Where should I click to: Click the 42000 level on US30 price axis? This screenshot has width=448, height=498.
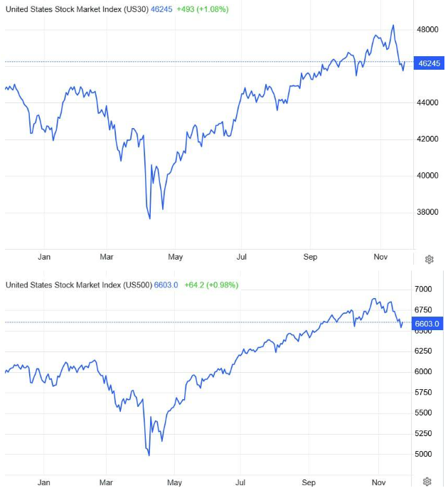coord(427,139)
